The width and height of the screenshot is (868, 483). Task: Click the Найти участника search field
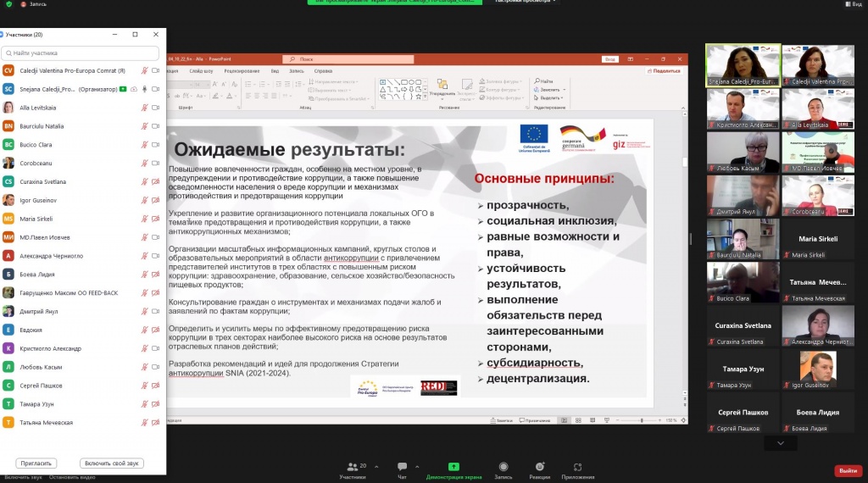81,53
